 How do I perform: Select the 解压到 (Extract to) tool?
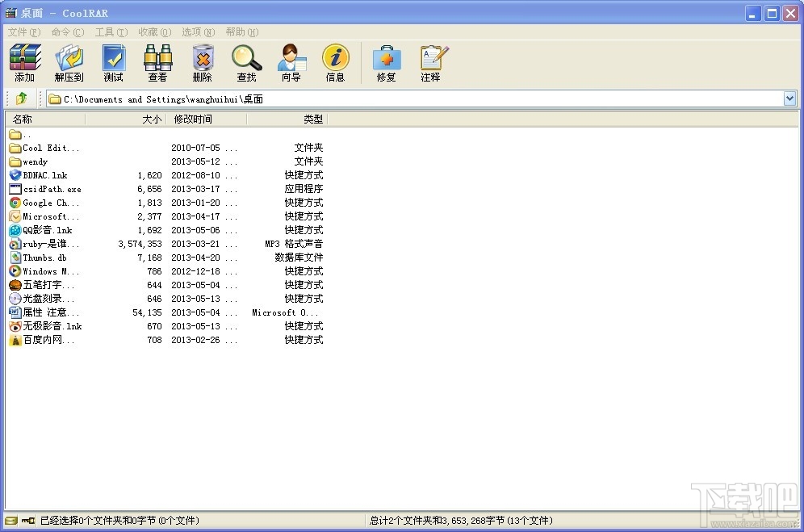click(69, 63)
